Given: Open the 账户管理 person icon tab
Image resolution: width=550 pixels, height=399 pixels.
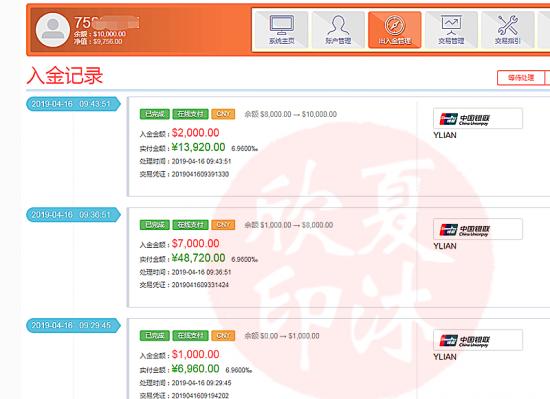Looking at the screenshot, I should pos(338,30).
